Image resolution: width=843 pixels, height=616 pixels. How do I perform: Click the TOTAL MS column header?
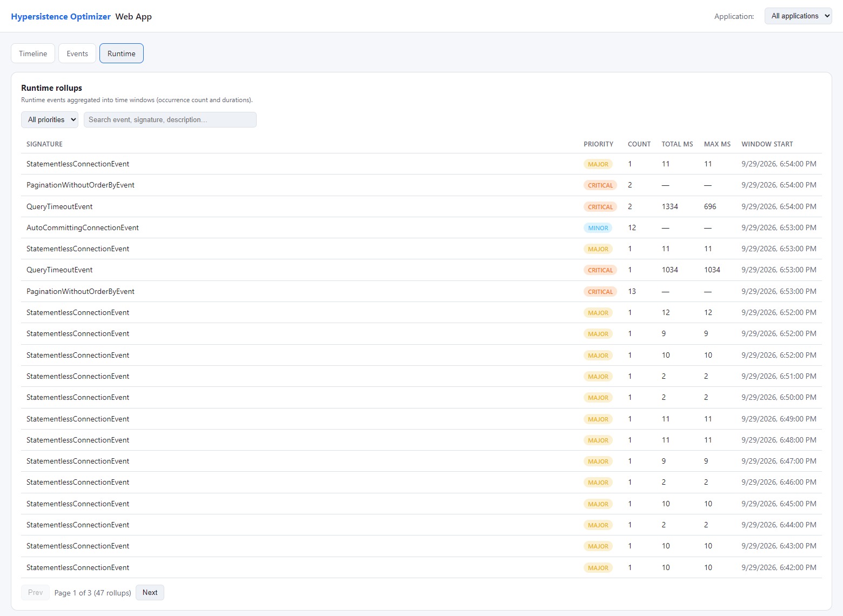click(x=677, y=144)
